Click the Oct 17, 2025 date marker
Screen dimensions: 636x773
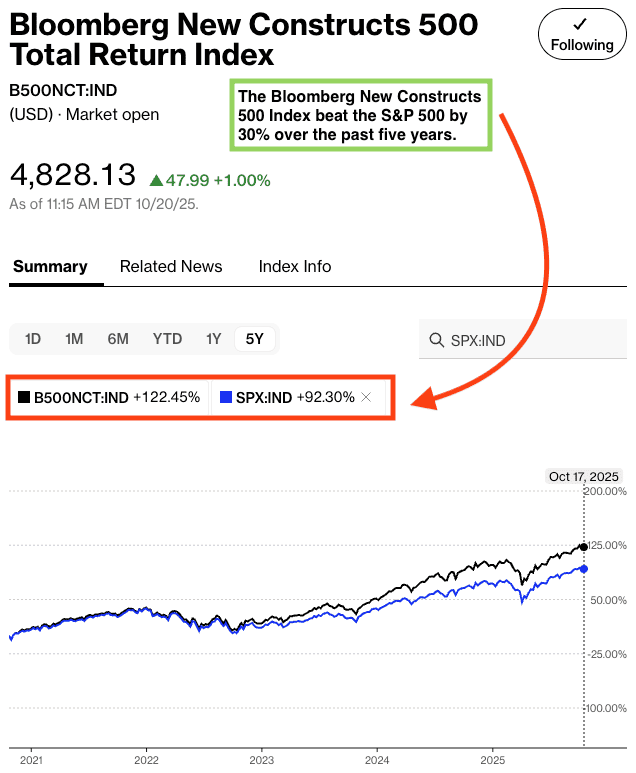click(x=585, y=477)
